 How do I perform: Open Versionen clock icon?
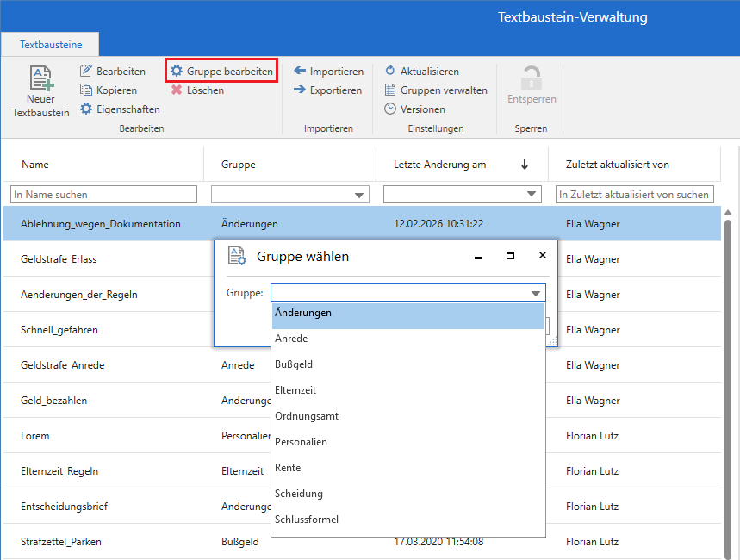pos(420,109)
